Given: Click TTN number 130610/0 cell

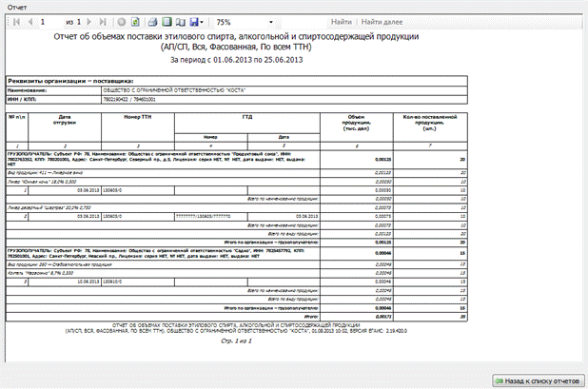Looking at the screenshot, I should coord(138,282).
